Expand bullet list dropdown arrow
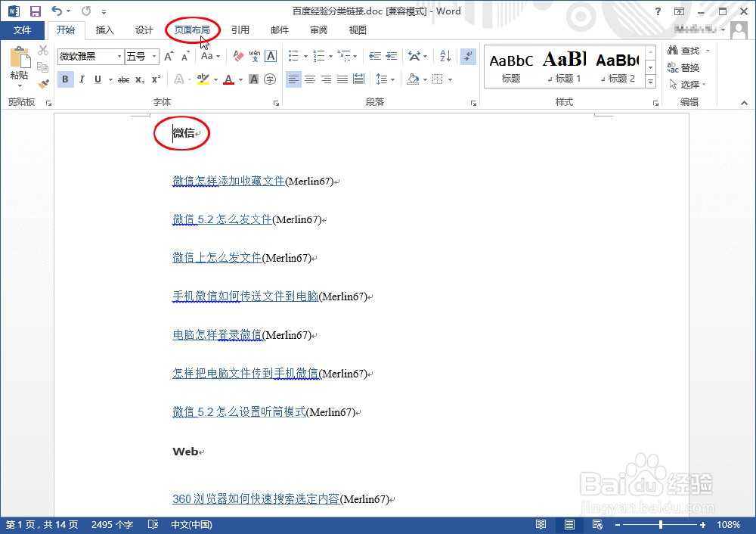Screen dimensions: 756x534 point(305,57)
